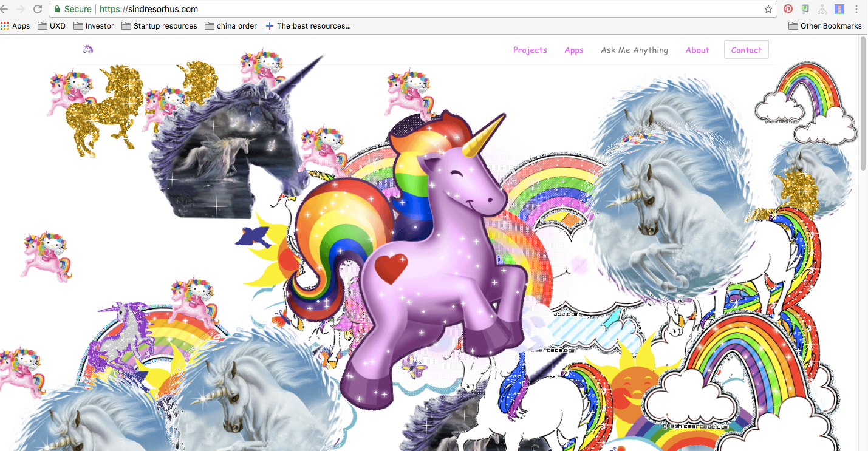
Task: Open the Apps shortcut in bookmarks bar
Action: (x=15, y=26)
